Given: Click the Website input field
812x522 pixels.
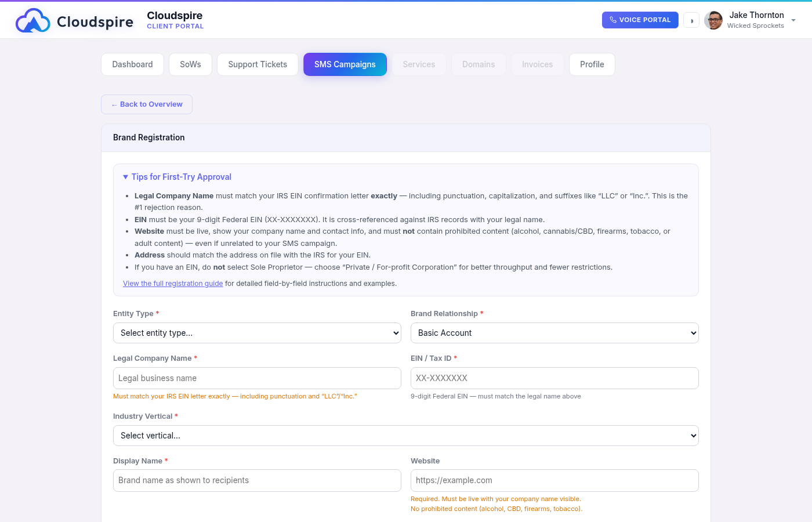Looking at the screenshot, I should 554,480.
